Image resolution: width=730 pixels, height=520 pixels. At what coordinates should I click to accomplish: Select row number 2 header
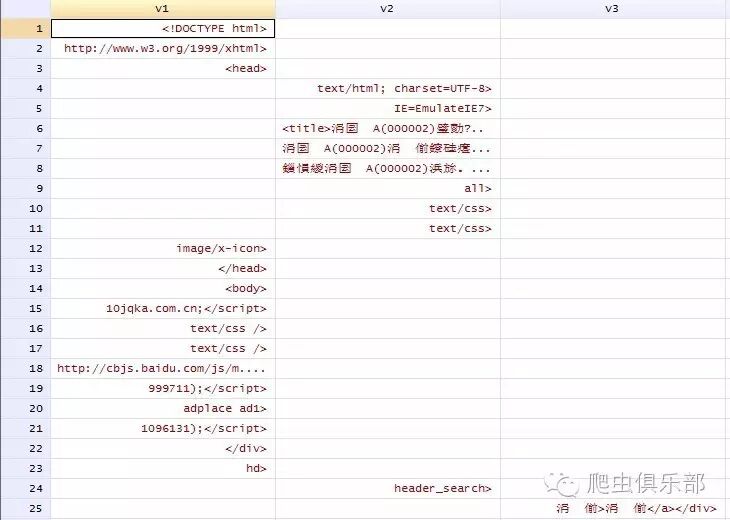tap(25, 48)
